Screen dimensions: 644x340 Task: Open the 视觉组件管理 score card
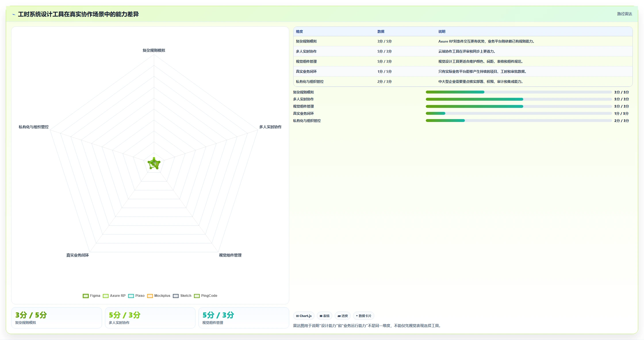click(x=244, y=318)
